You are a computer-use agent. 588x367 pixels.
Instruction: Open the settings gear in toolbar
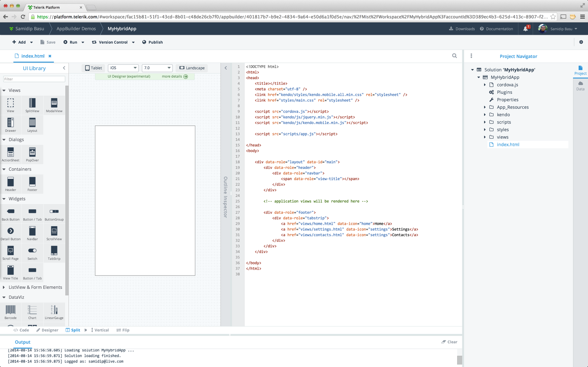coord(581,42)
